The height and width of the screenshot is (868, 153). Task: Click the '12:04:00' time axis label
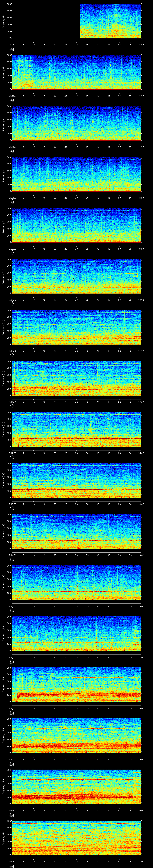pos(12,44)
